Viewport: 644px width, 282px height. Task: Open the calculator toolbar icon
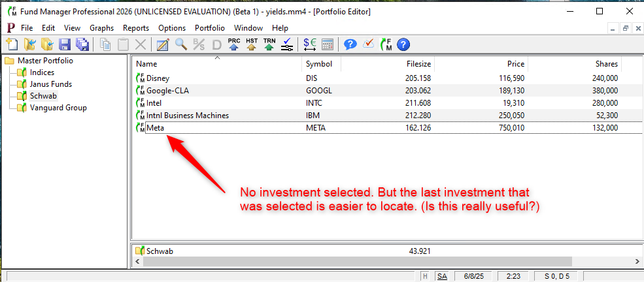328,44
